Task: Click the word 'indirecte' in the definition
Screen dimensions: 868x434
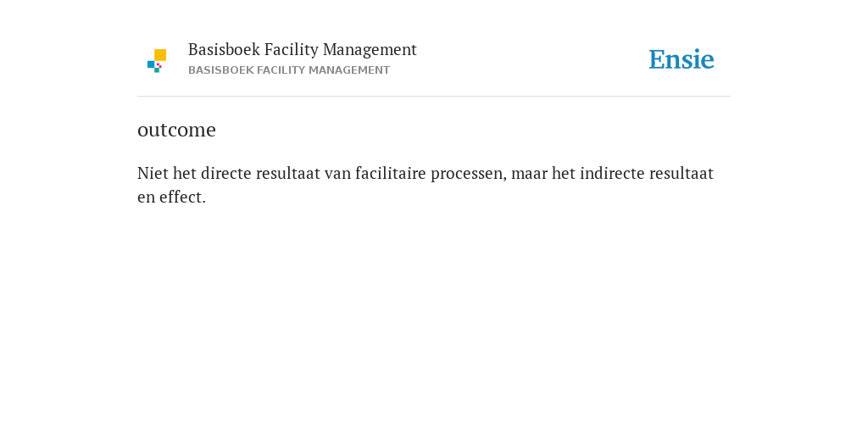Action: (x=612, y=173)
